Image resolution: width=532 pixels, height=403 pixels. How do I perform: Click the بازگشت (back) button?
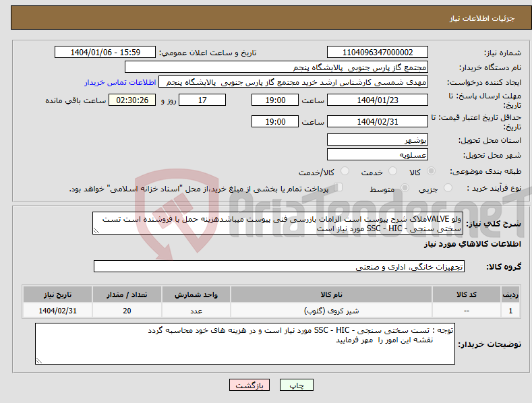pyautogui.click(x=249, y=385)
